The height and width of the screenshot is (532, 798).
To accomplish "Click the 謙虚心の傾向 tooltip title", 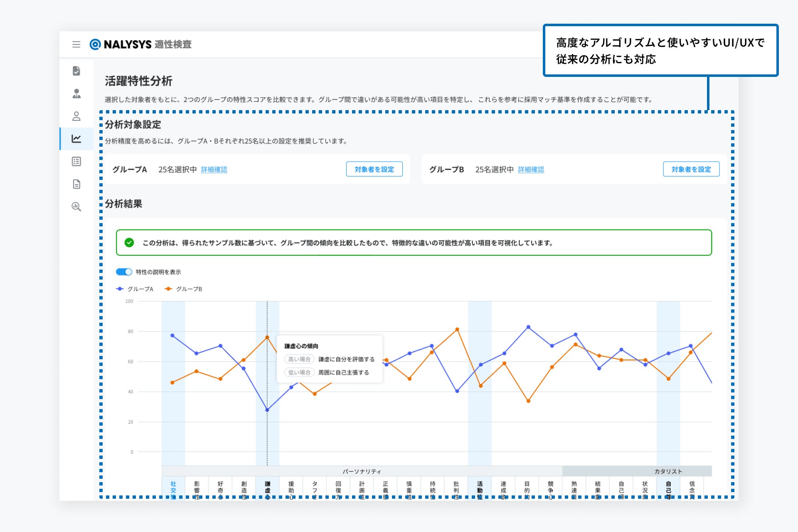I will (301, 346).
